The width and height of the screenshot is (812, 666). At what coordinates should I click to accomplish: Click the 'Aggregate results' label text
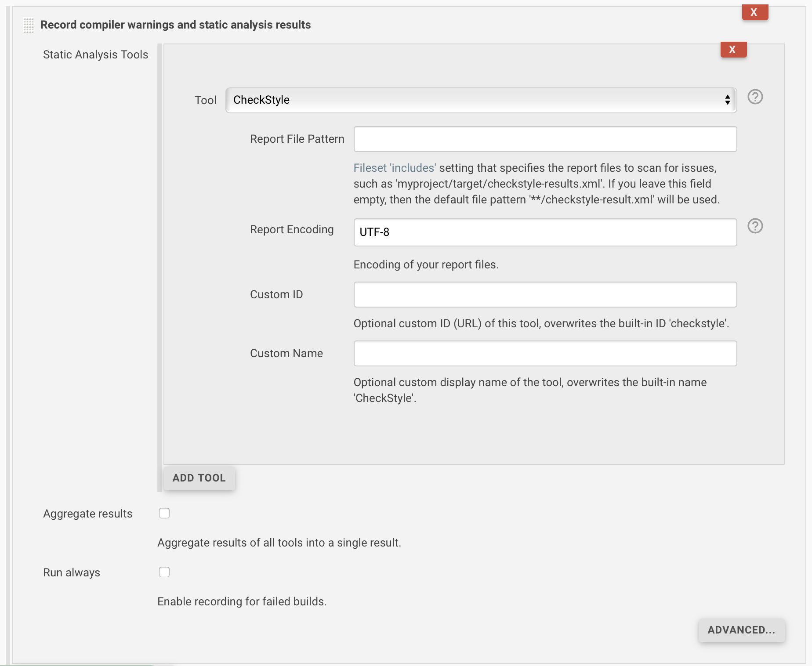(x=87, y=514)
